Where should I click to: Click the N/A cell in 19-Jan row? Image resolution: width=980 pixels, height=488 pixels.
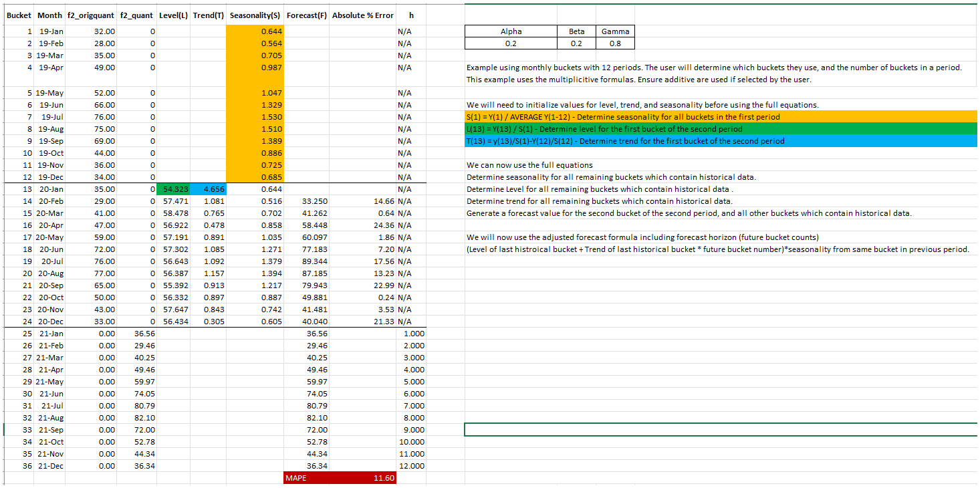(411, 31)
